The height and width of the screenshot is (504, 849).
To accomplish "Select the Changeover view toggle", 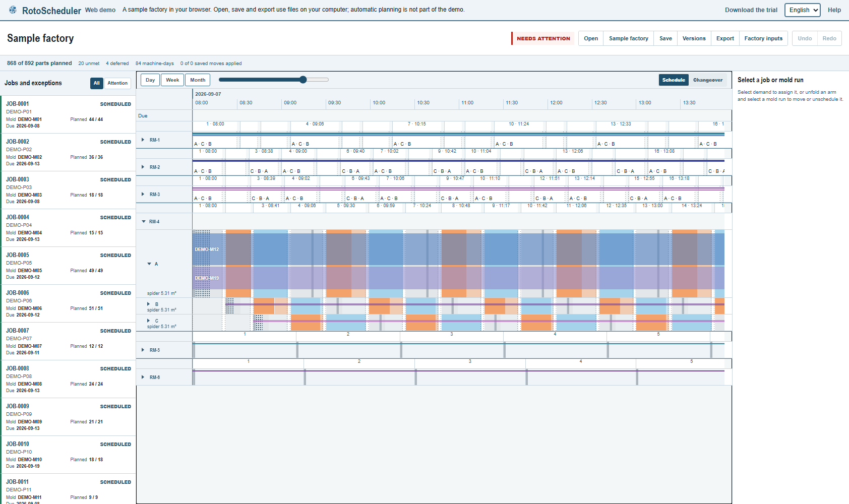I will tap(708, 80).
